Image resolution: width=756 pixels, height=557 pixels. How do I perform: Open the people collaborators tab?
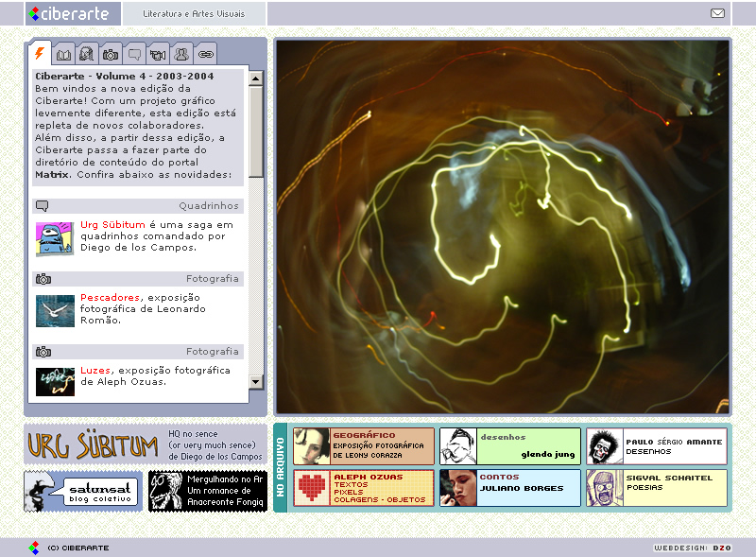click(x=181, y=55)
